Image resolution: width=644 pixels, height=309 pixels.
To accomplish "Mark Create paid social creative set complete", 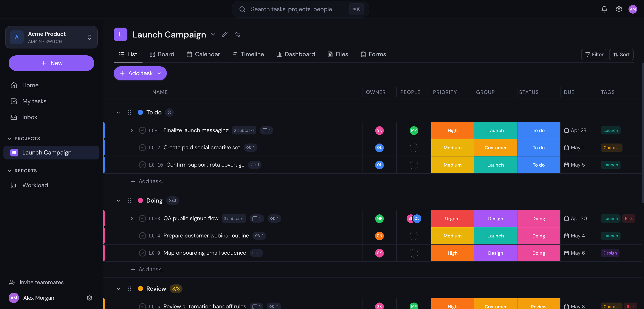I will tap(142, 148).
